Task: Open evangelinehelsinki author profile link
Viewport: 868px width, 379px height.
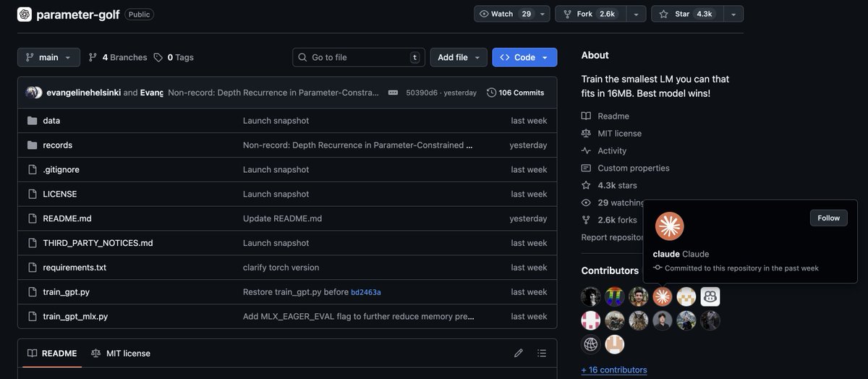Action: click(83, 93)
